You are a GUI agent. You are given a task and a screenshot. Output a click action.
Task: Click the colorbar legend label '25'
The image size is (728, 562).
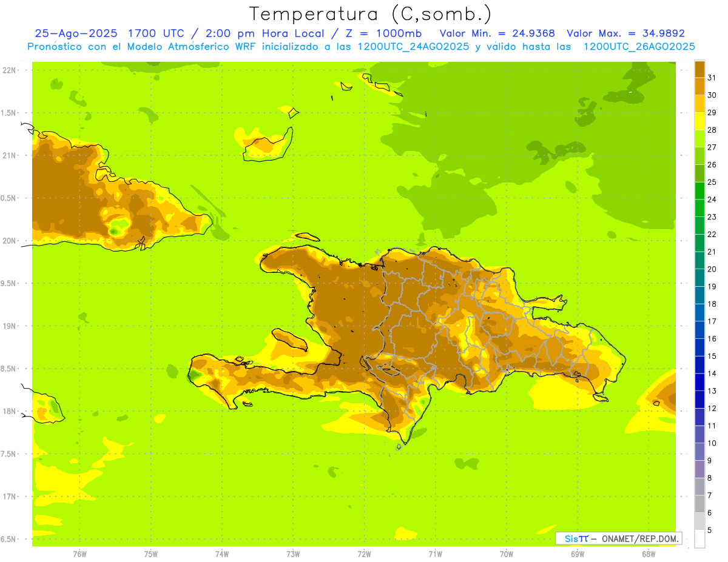[712, 182]
